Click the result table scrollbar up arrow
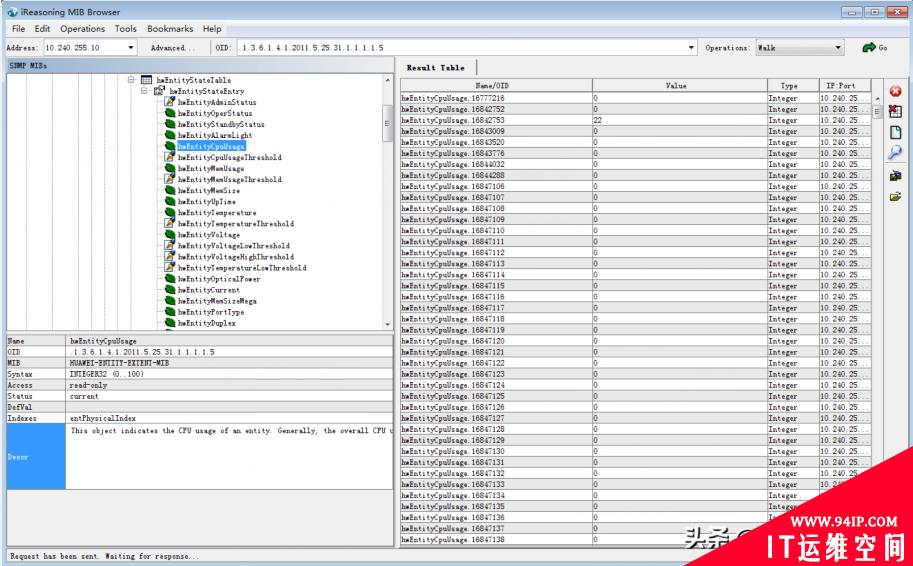Screen dimensions: 913x566 [x=878, y=98]
